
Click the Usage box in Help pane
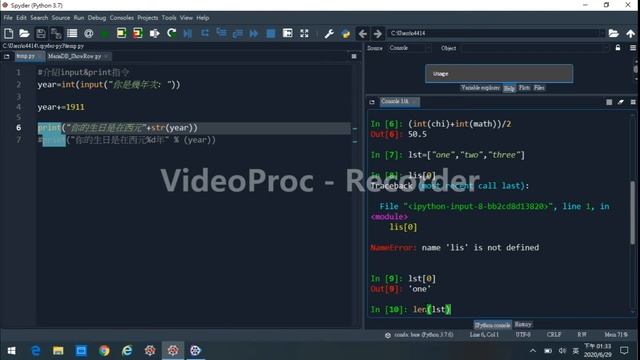click(499, 73)
